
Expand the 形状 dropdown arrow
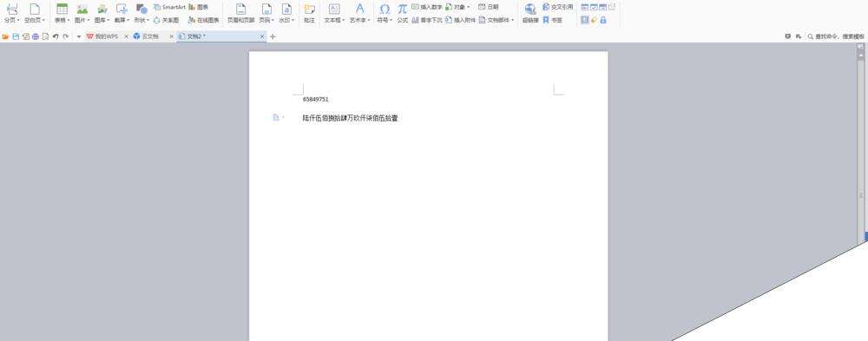pyautogui.click(x=148, y=21)
